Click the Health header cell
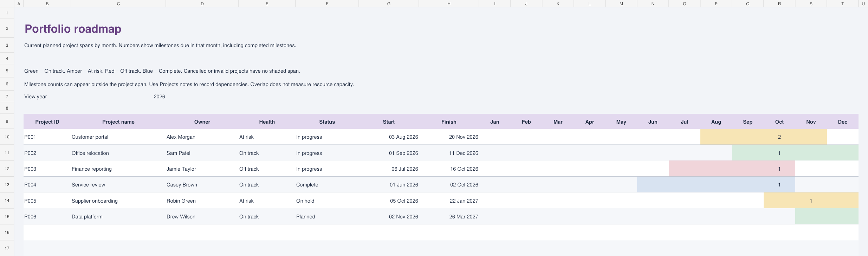The height and width of the screenshot is (256, 868). pos(267,122)
